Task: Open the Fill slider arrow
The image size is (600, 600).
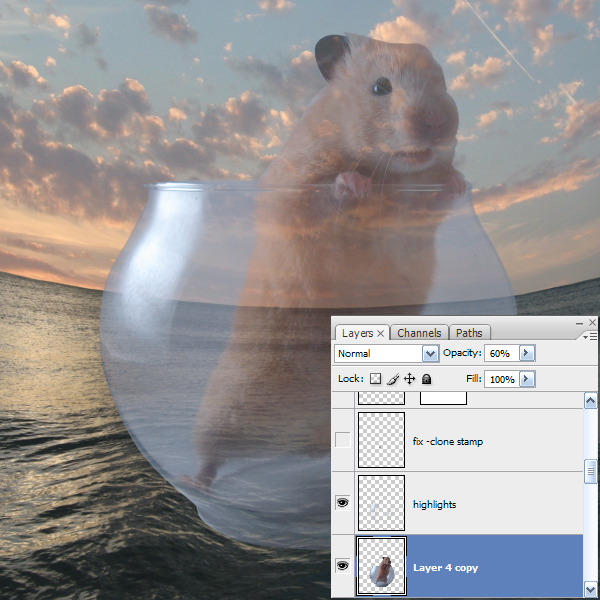Action: 527,380
